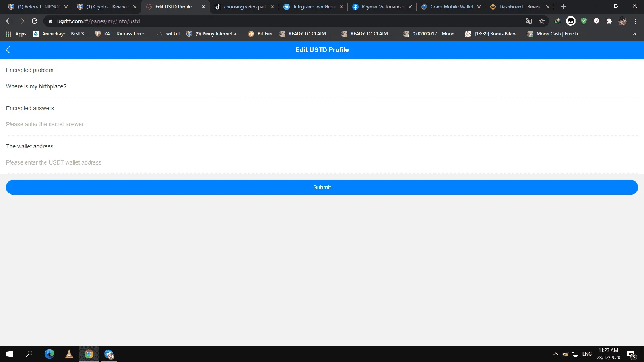
Task: Open the Windows Start menu
Action: pyautogui.click(x=10, y=354)
